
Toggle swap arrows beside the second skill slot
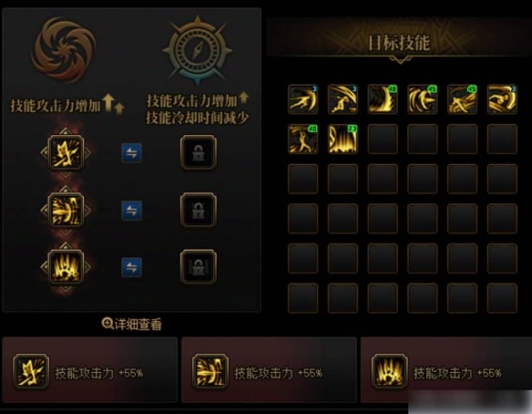point(132,211)
